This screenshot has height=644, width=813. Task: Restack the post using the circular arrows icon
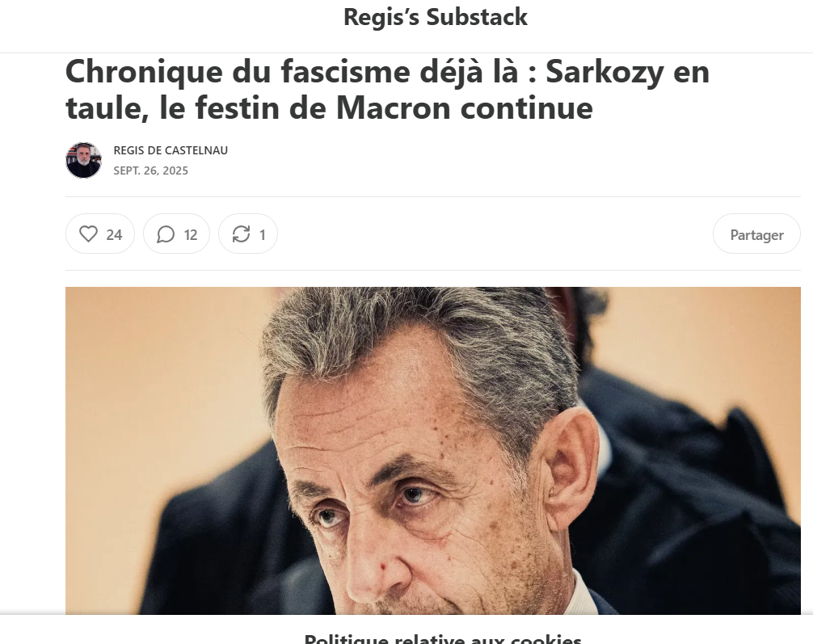241,234
